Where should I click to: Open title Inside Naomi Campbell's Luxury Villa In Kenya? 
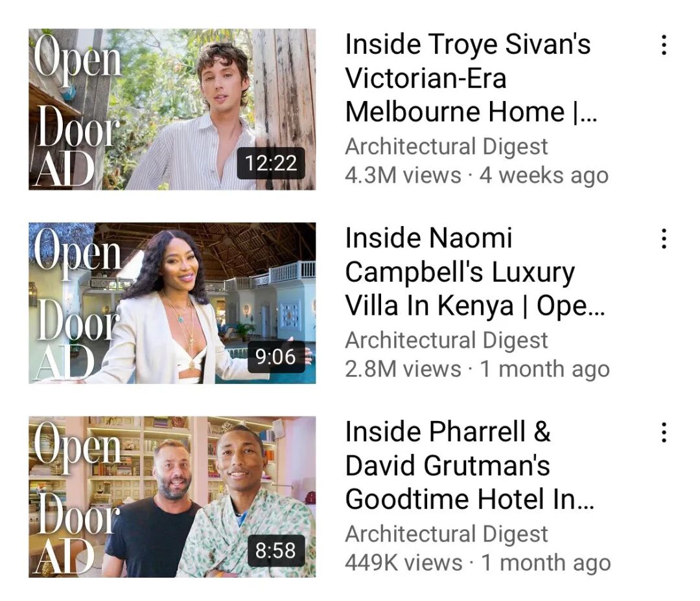[x=475, y=272]
